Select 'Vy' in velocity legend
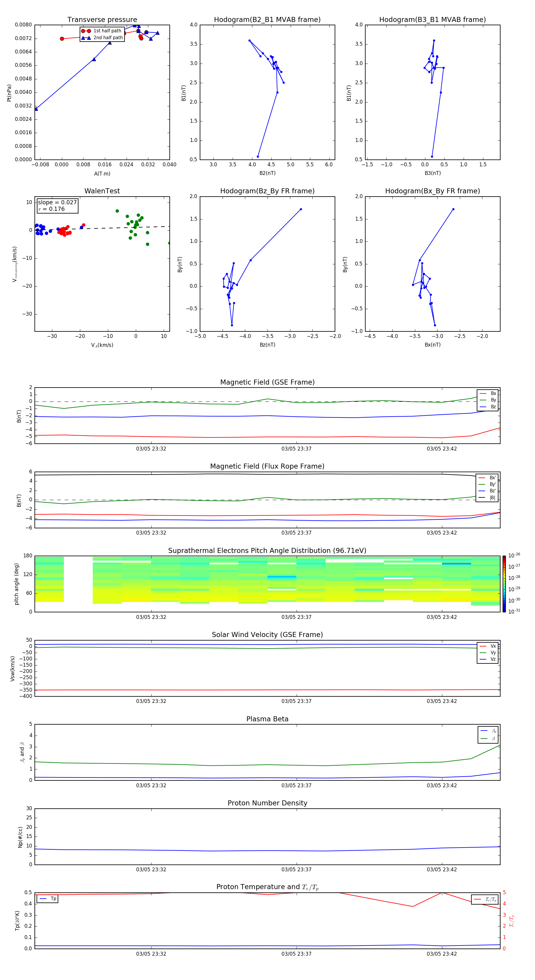This screenshot has width=535, height=980. (488, 653)
